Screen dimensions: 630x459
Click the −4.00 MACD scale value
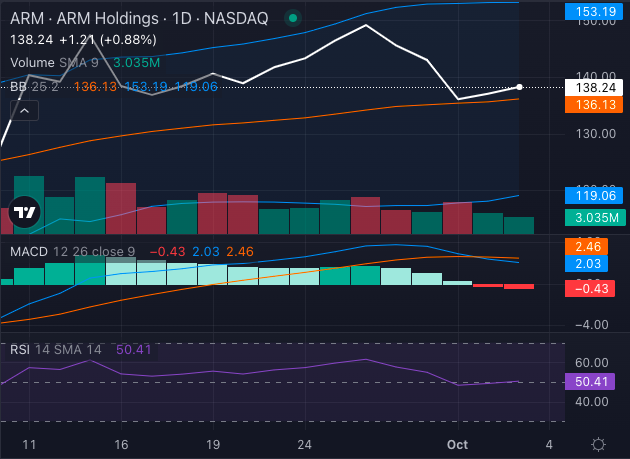pyautogui.click(x=592, y=325)
